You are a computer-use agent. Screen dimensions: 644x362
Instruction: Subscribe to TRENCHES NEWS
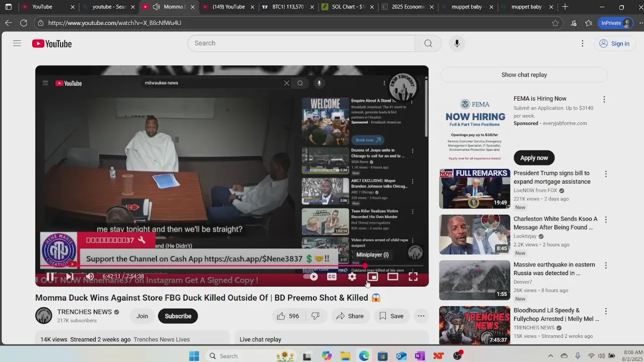click(x=178, y=316)
